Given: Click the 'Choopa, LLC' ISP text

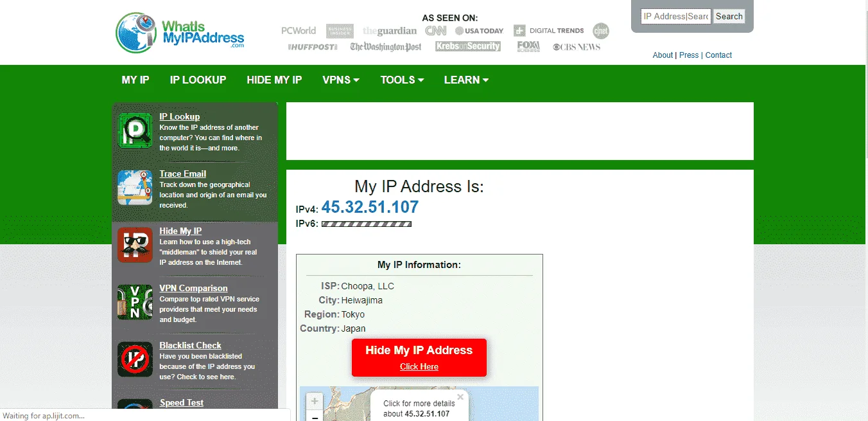Looking at the screenshot, I should (x=368, y=287).
